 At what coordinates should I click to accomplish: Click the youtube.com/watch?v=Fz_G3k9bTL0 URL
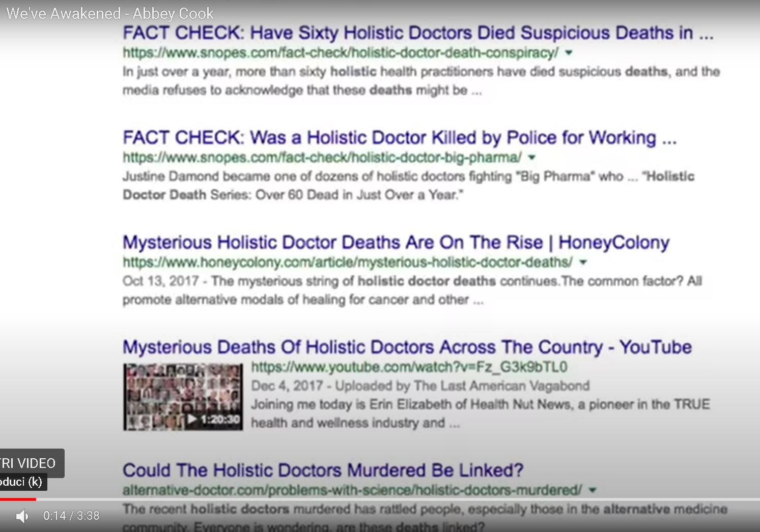409,367
